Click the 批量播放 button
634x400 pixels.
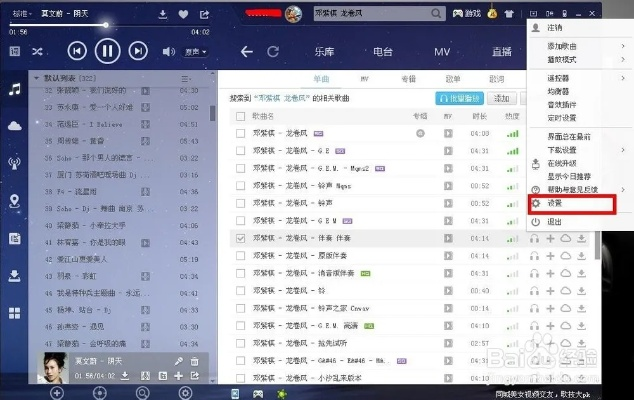[x=458, y=98]
